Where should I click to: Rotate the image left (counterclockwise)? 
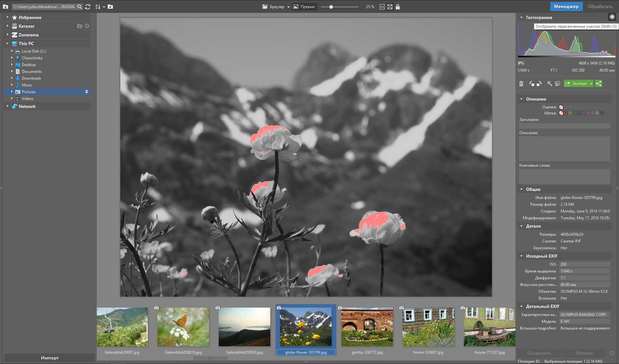click(532, 84)
